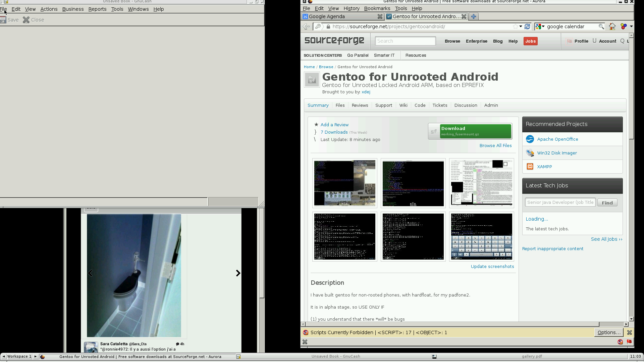Bookmark this page with the star icon

515,27
